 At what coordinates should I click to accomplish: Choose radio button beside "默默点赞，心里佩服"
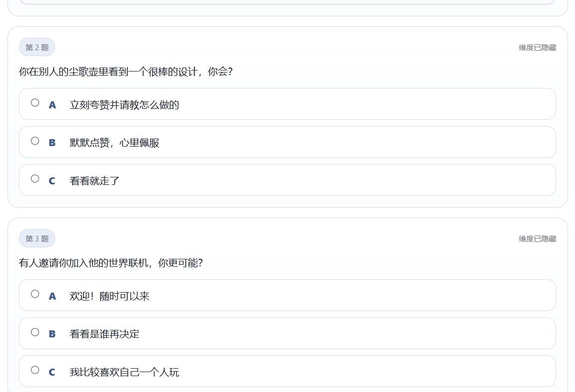coord(35,141)
